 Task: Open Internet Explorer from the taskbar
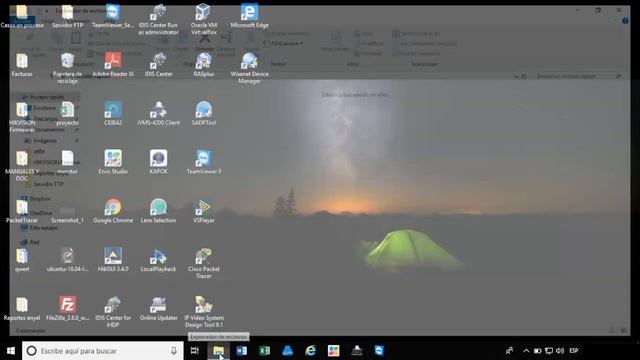point(310,351)
